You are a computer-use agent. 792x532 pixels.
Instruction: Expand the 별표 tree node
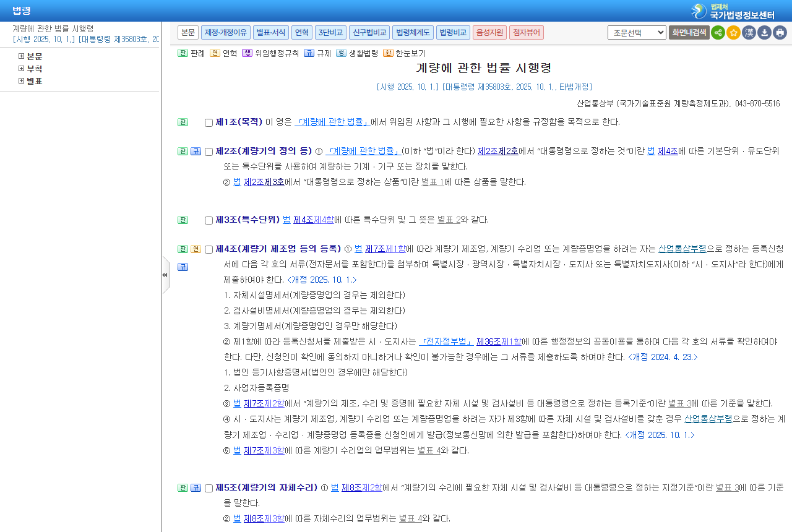[x=21, y=81]
